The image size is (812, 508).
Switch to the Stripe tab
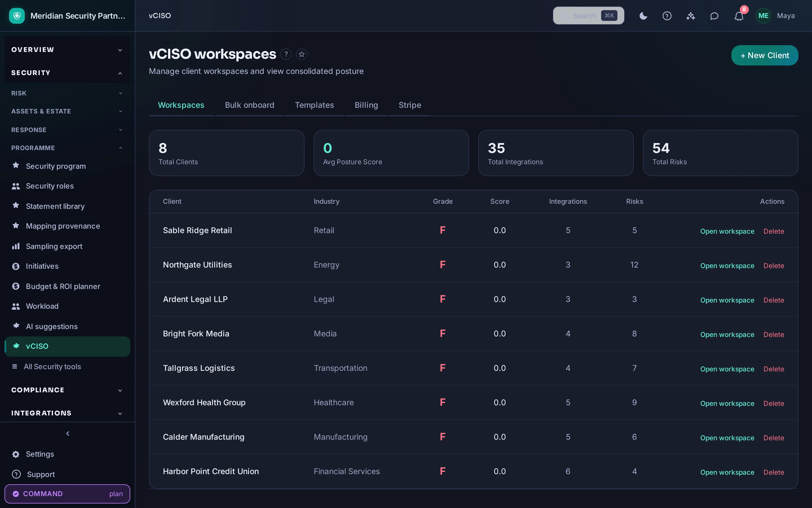tap(410, 105)
